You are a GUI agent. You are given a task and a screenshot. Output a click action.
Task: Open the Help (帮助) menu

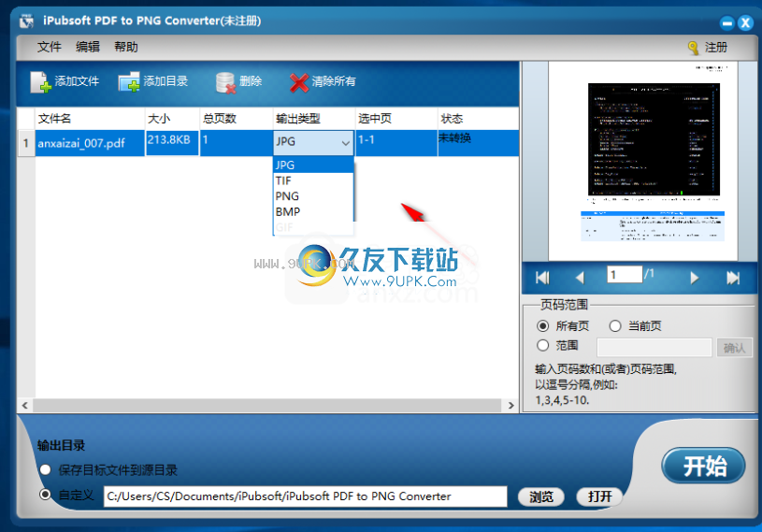tap(126, 47)
